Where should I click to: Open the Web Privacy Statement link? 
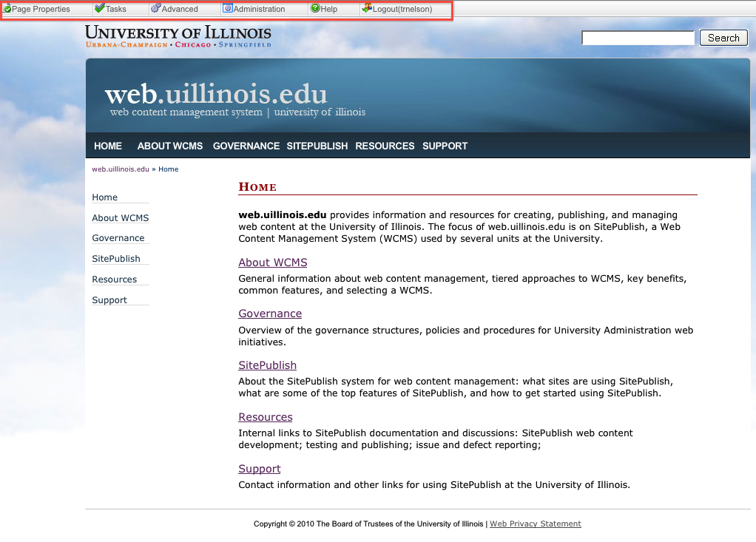(x=535, y=524)
